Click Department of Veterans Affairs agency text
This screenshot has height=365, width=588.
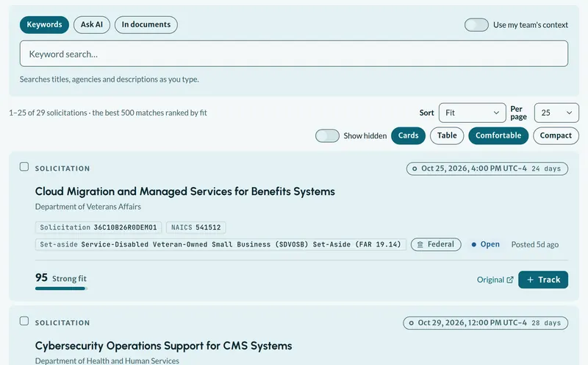(88, 207)
